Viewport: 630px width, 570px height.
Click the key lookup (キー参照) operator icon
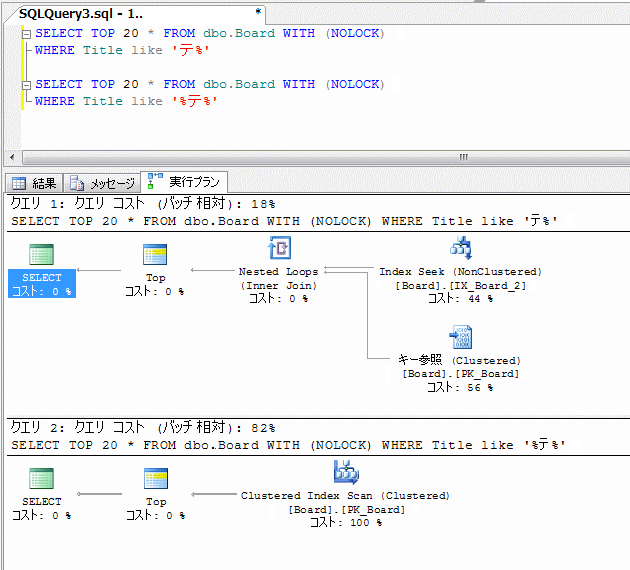coord(460,337)
